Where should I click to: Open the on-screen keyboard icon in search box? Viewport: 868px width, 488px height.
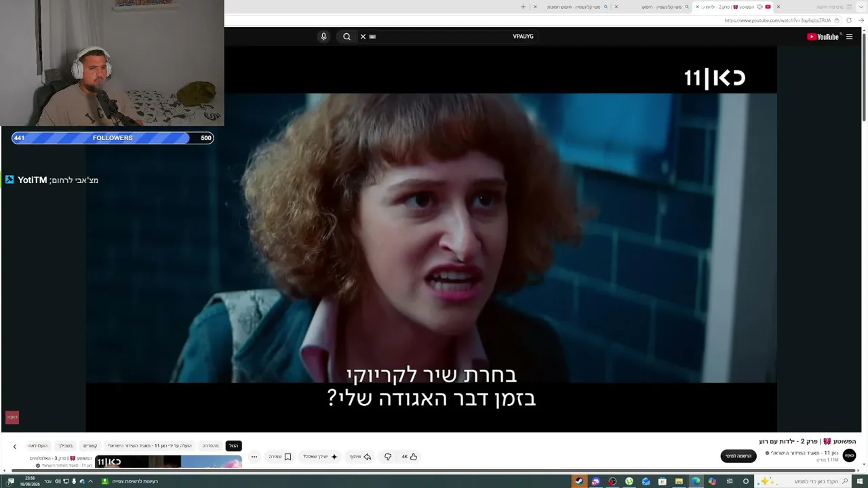(x=372, y=37)
